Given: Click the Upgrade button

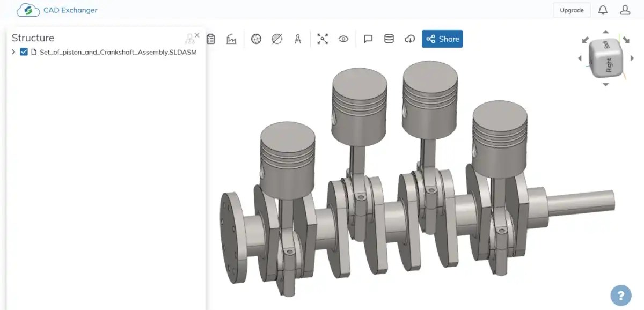Looking at the screenshot, I should [x=572, y=10].
